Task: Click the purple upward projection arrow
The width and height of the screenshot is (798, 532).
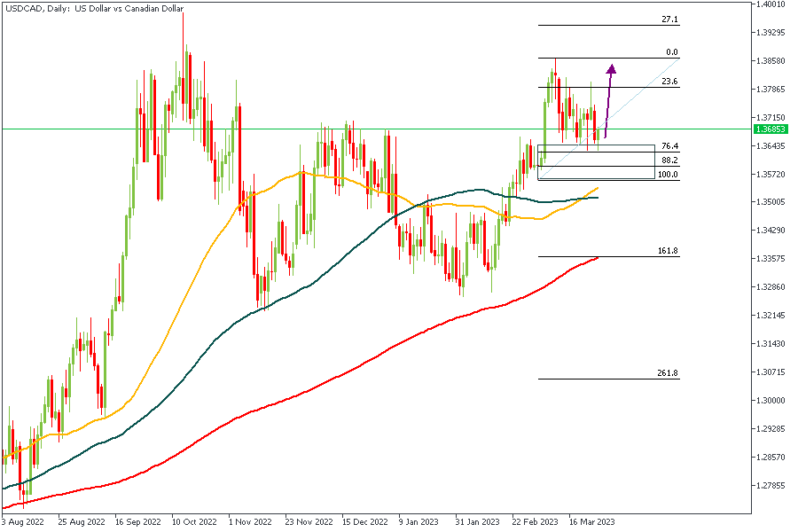Action: coord(608,99)
